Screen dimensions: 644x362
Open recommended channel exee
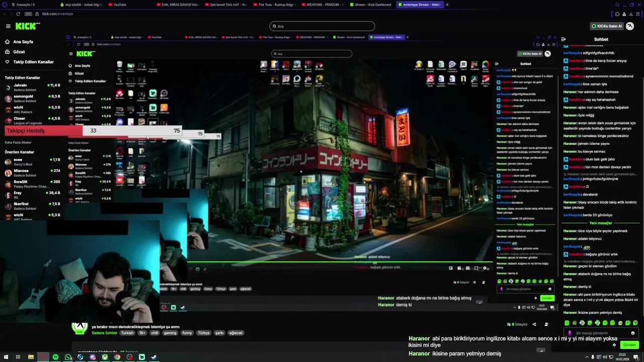(x=32, y=162)
